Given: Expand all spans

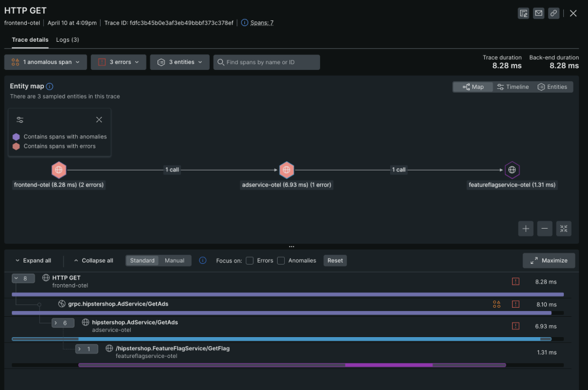Looking at the screenshot, I should 33,261.
